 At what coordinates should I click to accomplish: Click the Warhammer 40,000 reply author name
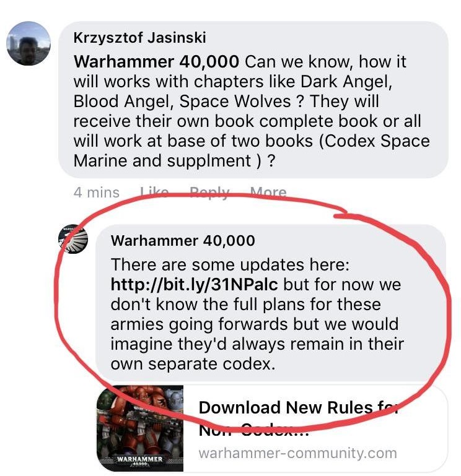tap(183, 241)
